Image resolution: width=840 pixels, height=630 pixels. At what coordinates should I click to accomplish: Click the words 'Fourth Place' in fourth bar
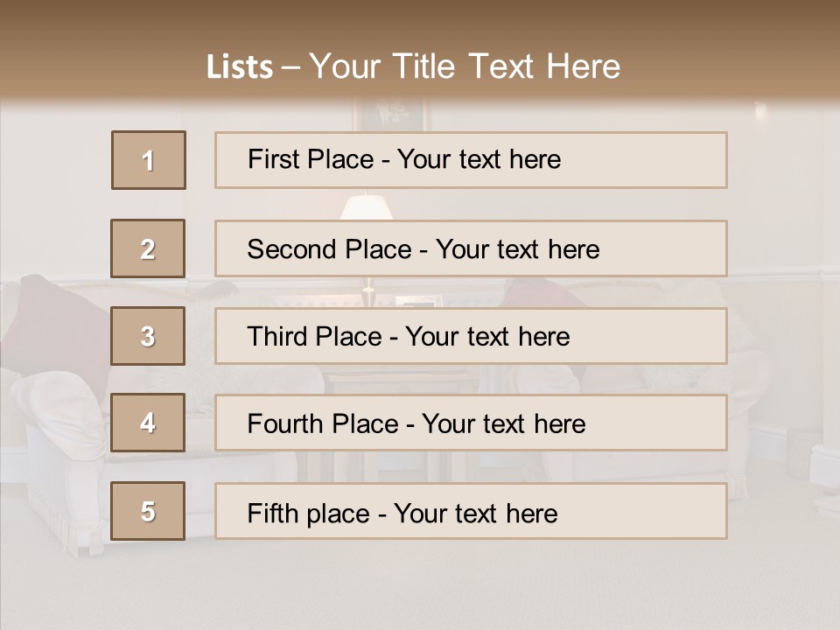323,423
